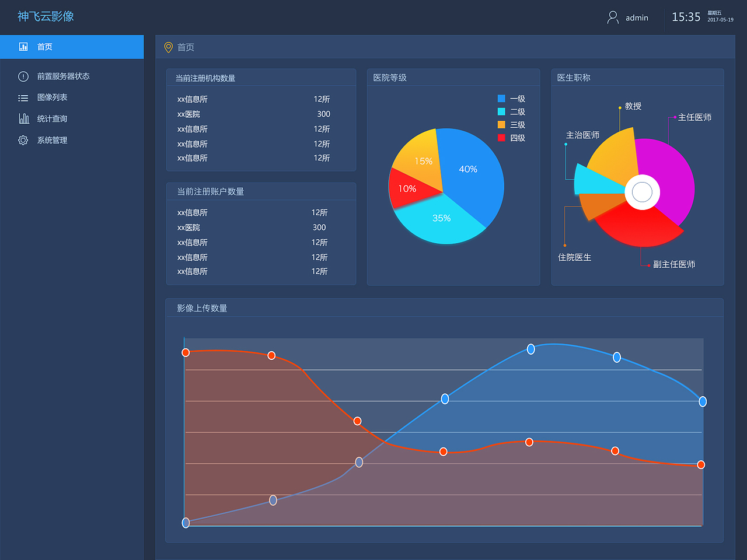This screenshot has height=560, width=747.
Task: Click the 医院等级 panel title
Action: point(390,78)
